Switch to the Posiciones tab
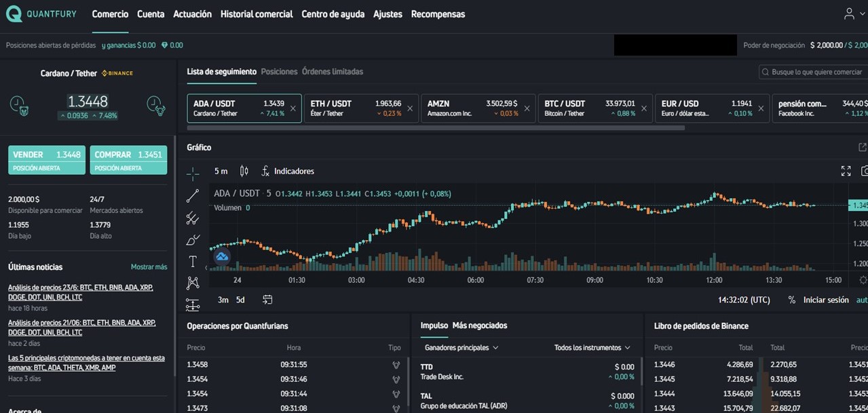This screenshot has width=868, height=413. point(278,71)
